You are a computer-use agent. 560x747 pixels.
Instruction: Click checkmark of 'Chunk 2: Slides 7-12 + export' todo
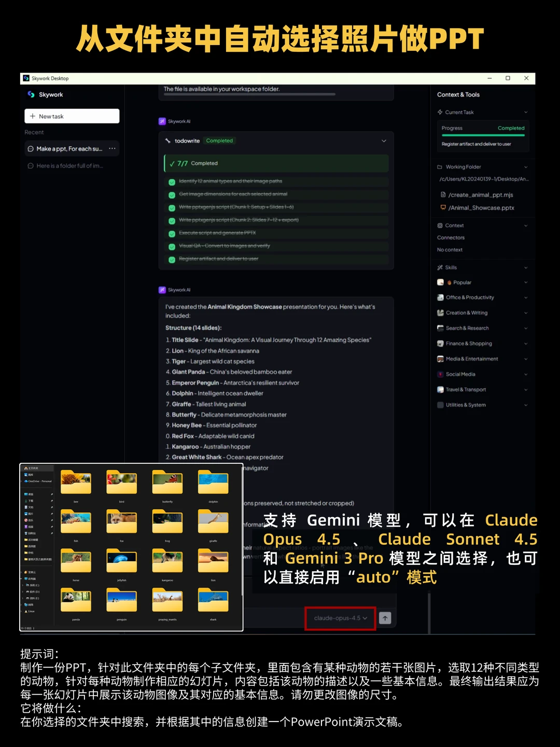pyautogui.click(x=172, y=221)
